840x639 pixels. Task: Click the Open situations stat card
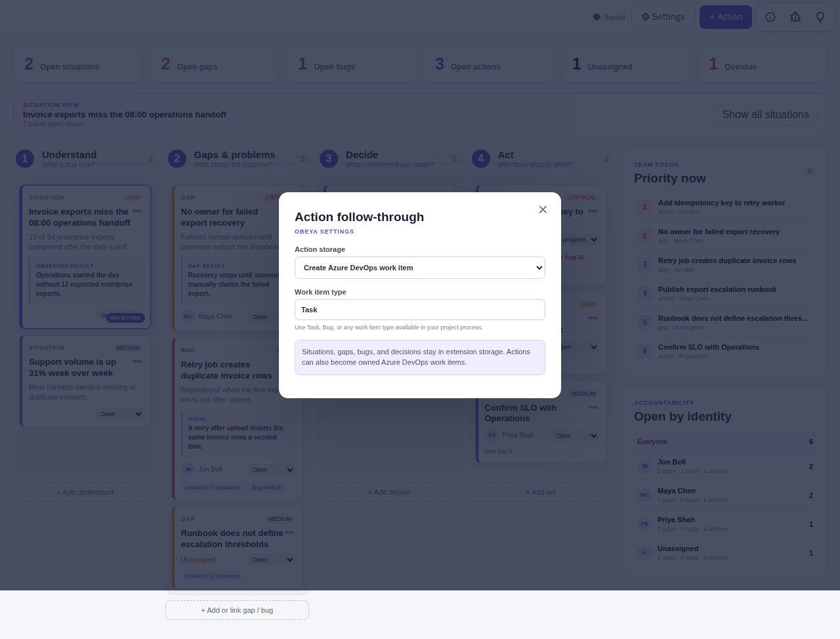click(78, 64)
